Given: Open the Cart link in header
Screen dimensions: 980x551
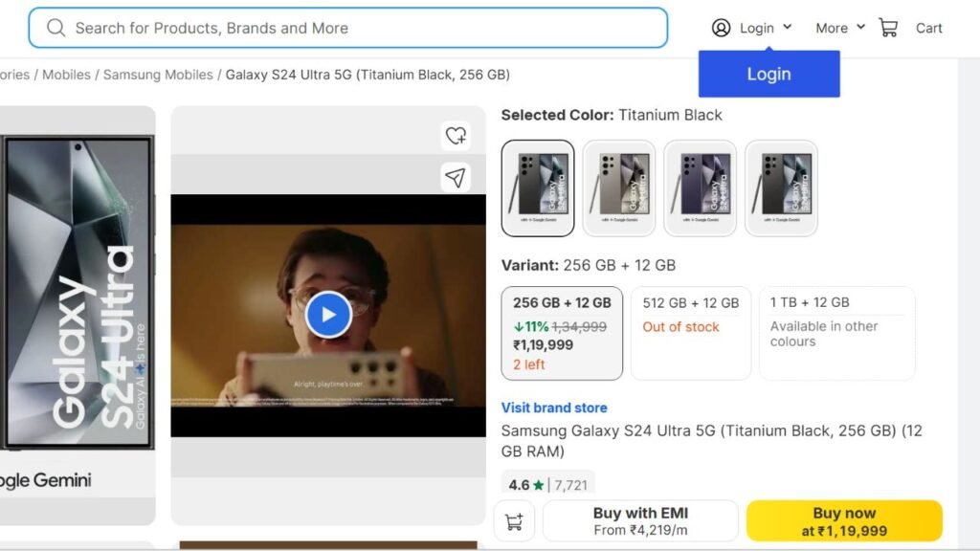Looking at the screenshot, I should tap(928, 28).
